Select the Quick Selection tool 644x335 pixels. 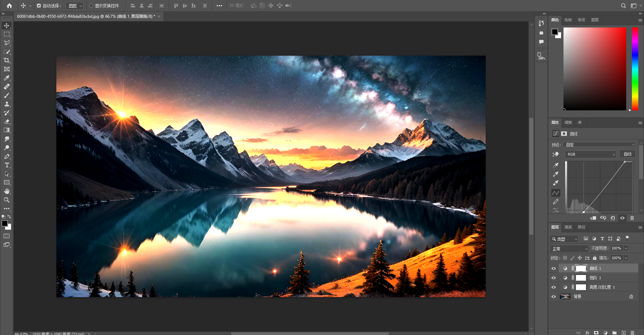(7, 52)
